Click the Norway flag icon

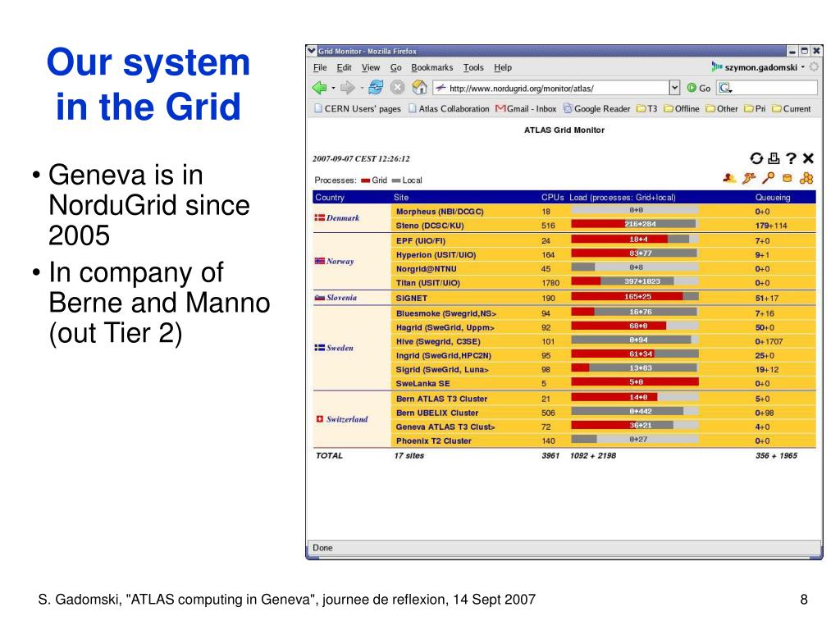click(319, 261)
